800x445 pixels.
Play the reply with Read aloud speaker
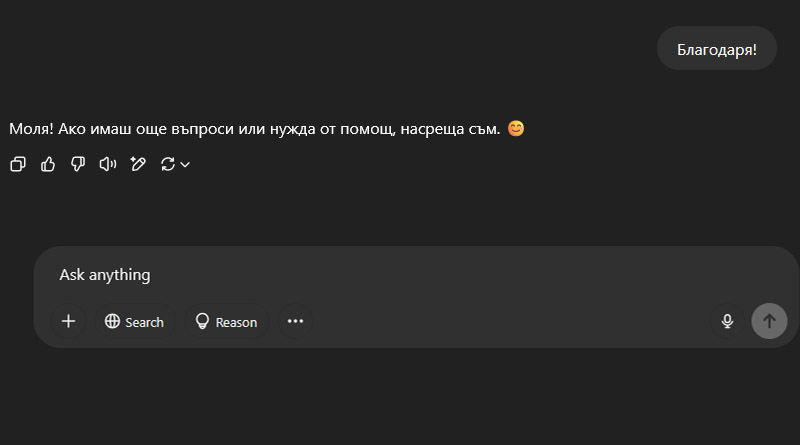108,164
